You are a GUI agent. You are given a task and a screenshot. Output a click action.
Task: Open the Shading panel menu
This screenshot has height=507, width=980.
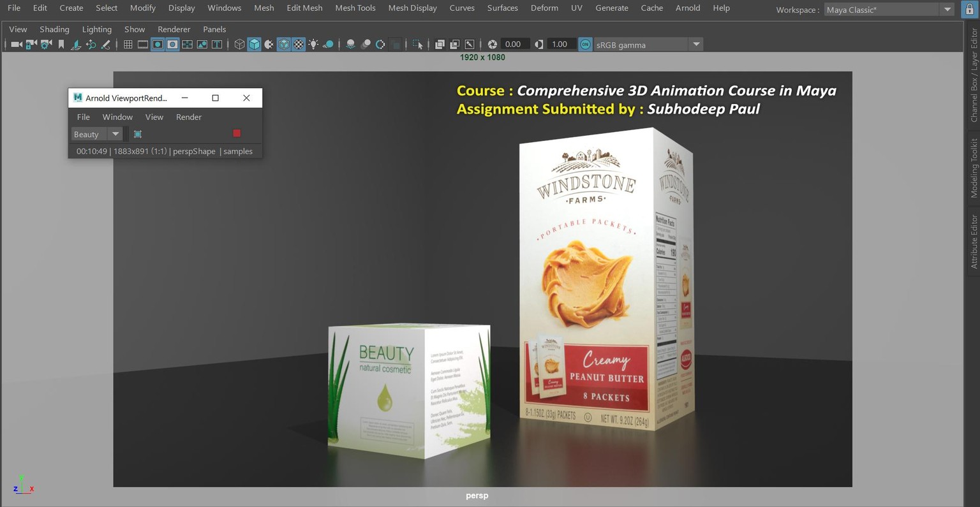54,29
